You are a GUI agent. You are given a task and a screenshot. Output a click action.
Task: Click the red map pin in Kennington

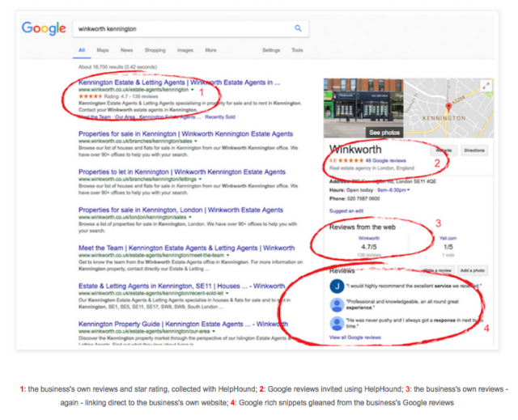(x=448, y=107)
